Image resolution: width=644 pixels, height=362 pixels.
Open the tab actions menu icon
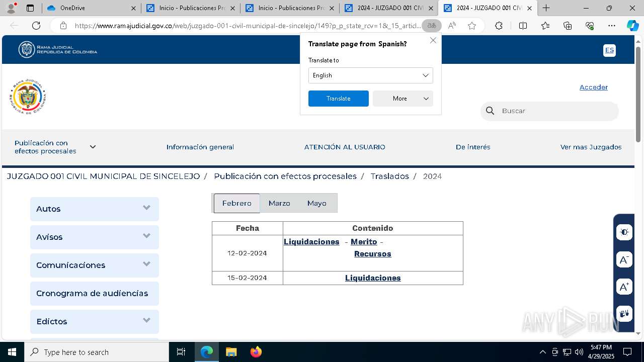tap(30, 8)
